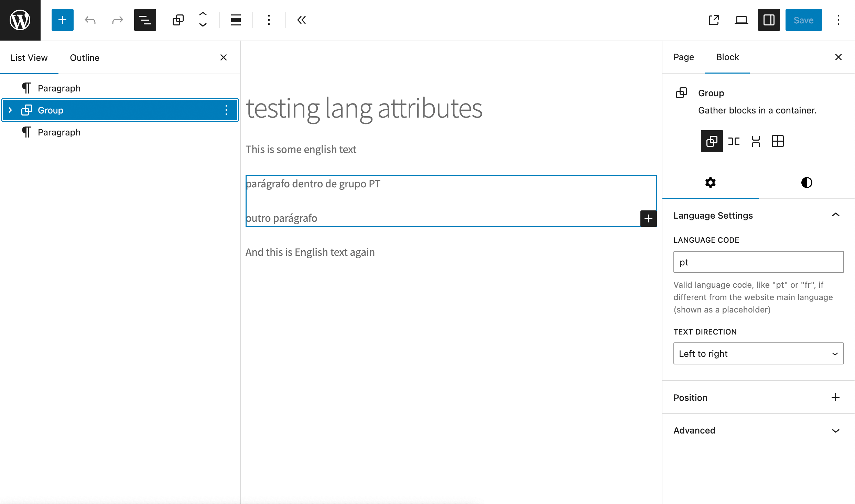Select the Row variation icon
Screen dimensions: 855x504
click(734, 141)
